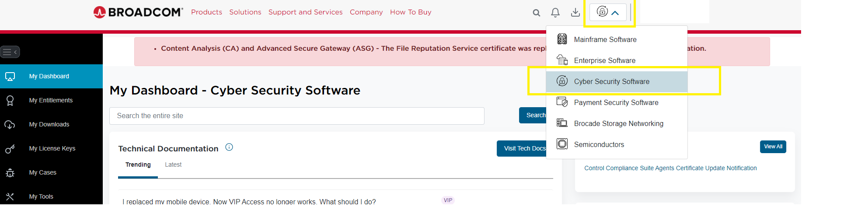868x210 pixels.
Task: Click the VIP tag badge
Action: (x=448, y=200)
